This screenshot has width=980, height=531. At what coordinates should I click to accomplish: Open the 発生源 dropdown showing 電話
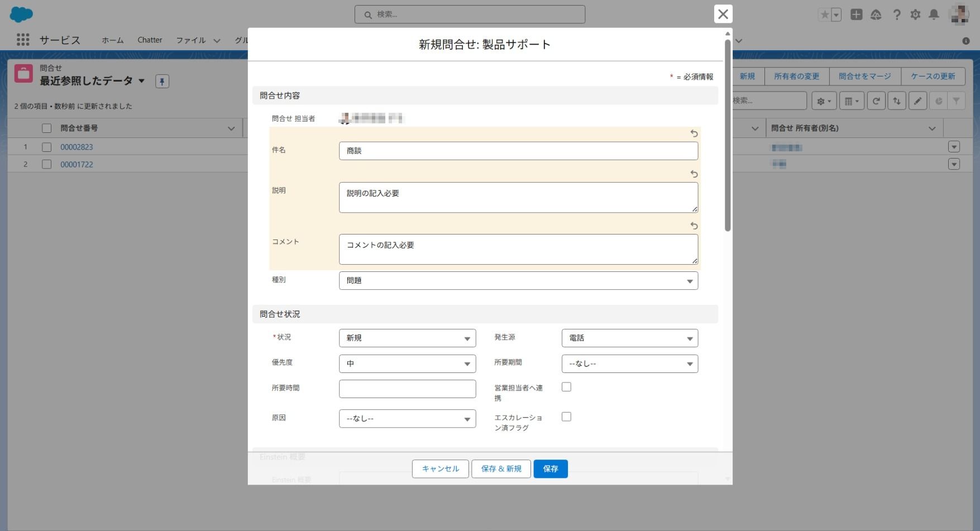pyautogui.click(x=629, y=338)
